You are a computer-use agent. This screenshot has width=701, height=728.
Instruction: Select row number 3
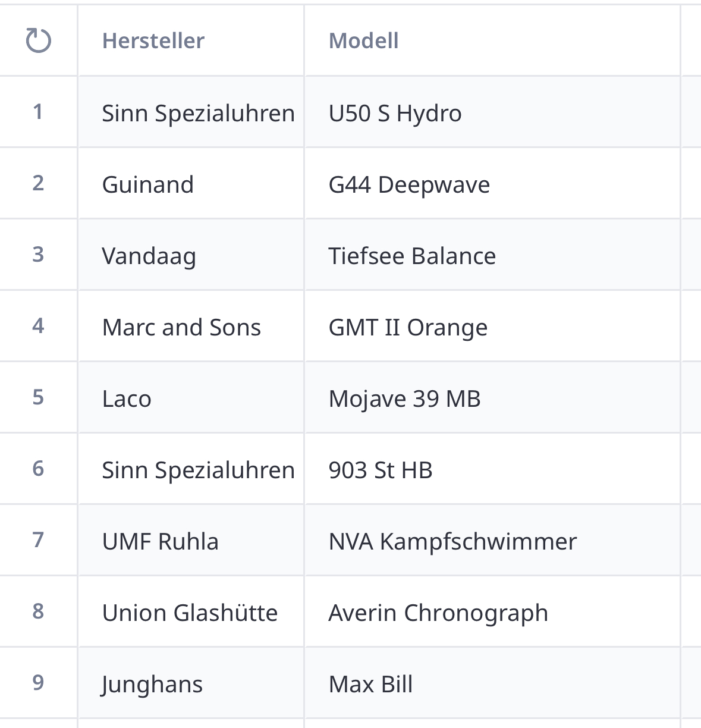(x=38, y=255)
